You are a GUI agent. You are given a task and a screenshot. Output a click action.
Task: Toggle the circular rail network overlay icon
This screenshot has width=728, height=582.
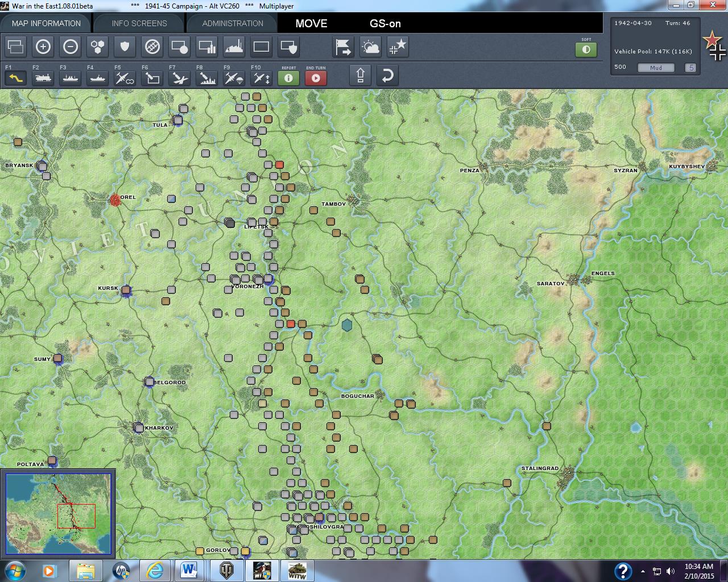tap(152, 47)
